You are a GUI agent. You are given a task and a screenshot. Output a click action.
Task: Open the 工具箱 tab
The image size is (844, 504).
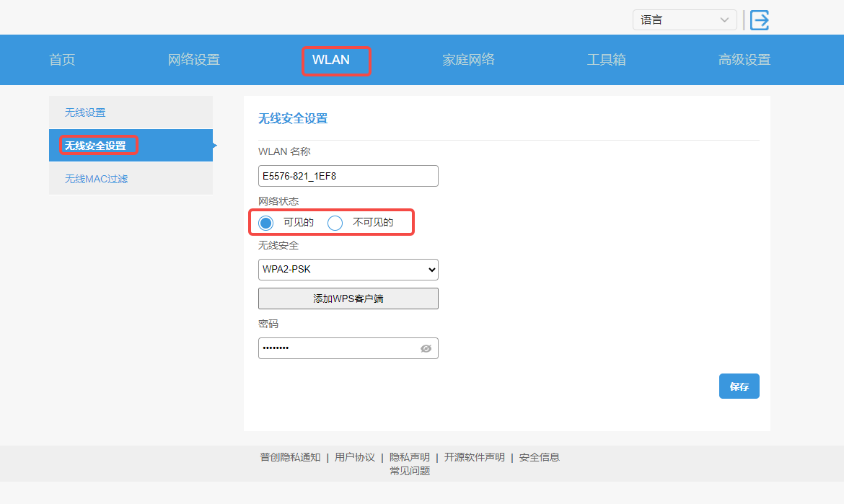(606, 60)
